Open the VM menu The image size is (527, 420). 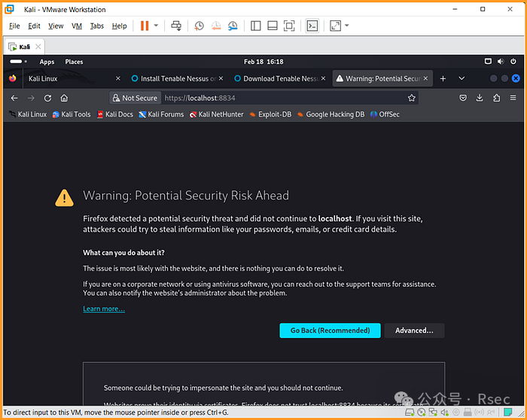tap(77, 26)
